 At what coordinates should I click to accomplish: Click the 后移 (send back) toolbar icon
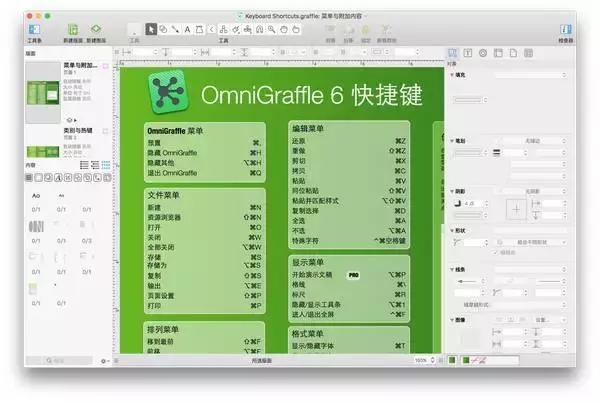tap(348, 30)
